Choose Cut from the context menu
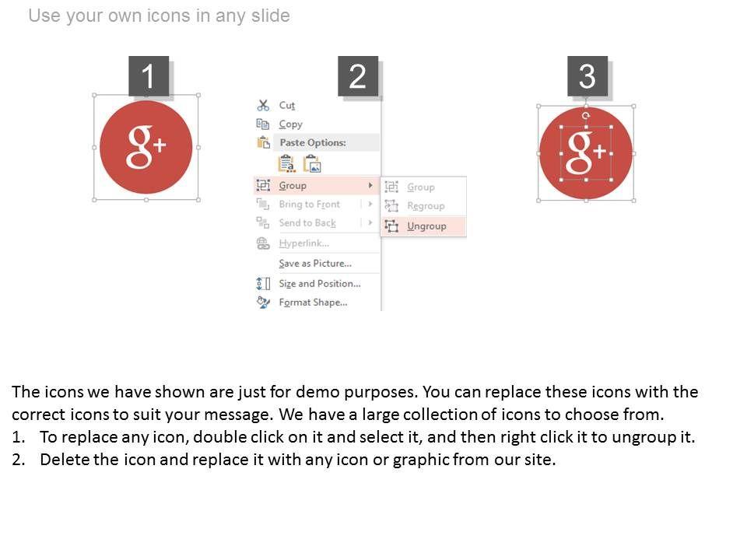This screenshot has width=747, height=560. (x=317, y=105)
